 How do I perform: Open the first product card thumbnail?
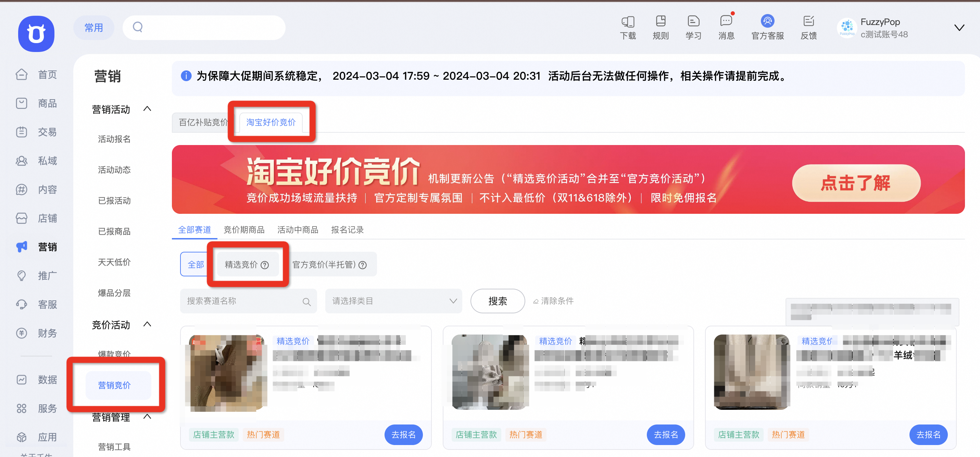227,373
